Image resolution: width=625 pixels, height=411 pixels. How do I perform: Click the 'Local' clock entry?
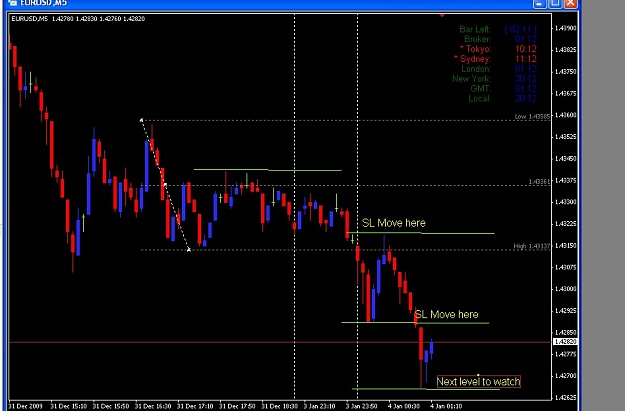tap(503, 98)
